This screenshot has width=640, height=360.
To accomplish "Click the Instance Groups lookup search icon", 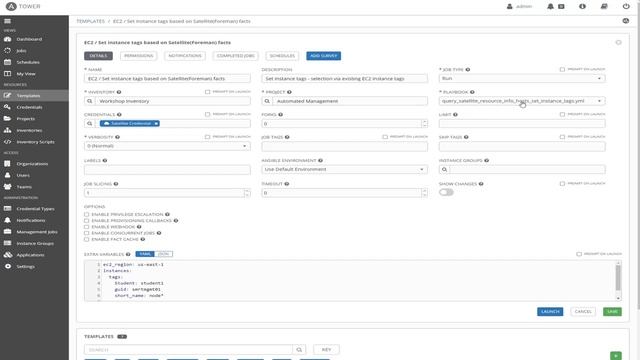I will [444, 169].
